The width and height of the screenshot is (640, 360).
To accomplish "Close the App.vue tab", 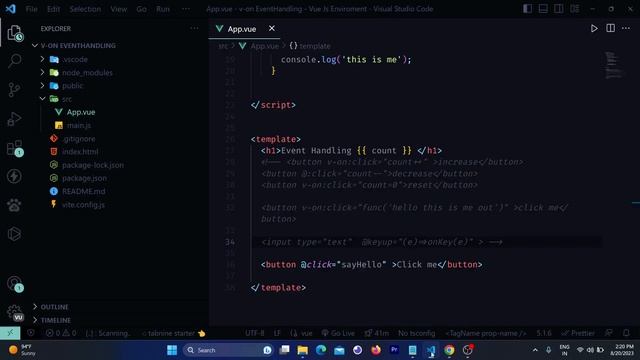I will click(271, 28).
